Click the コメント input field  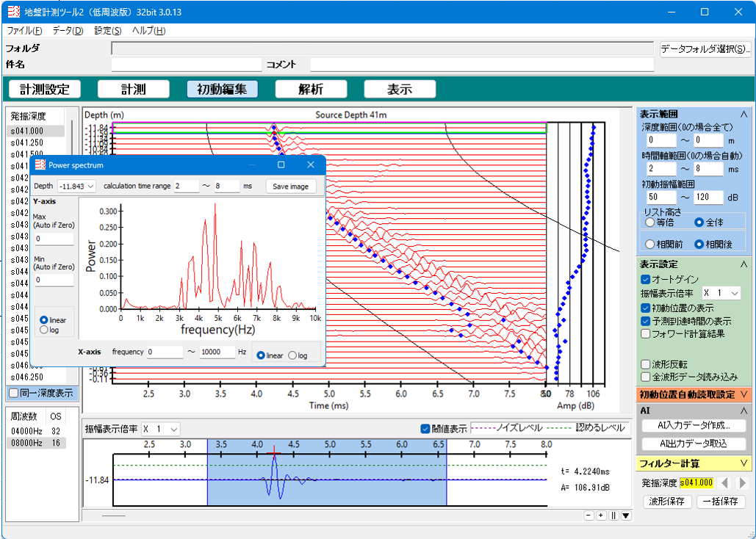(482, 64)
